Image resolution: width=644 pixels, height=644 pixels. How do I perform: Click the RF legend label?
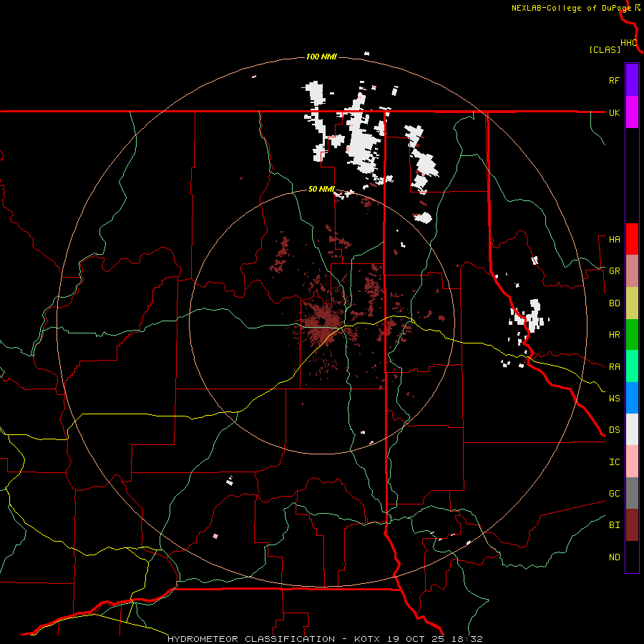[614, 80]
